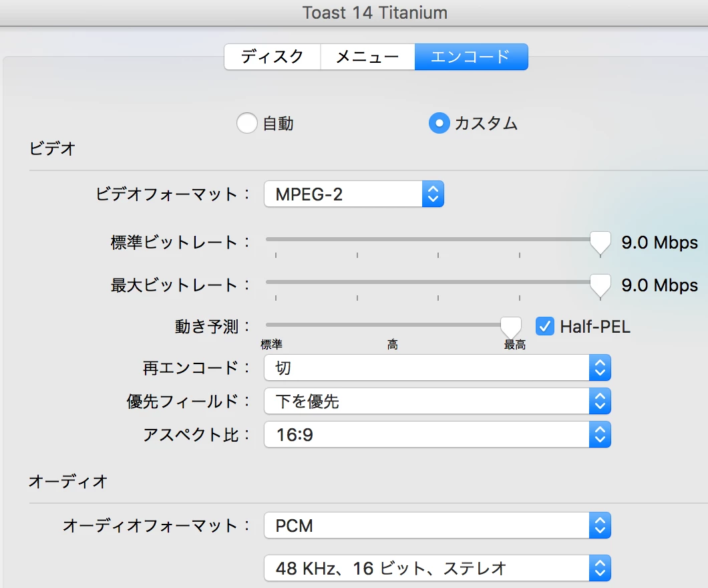708x588 pixels.
Task: Click the 9.0 Mbps value for 標準ビットレート
Action: click(659, 243)
